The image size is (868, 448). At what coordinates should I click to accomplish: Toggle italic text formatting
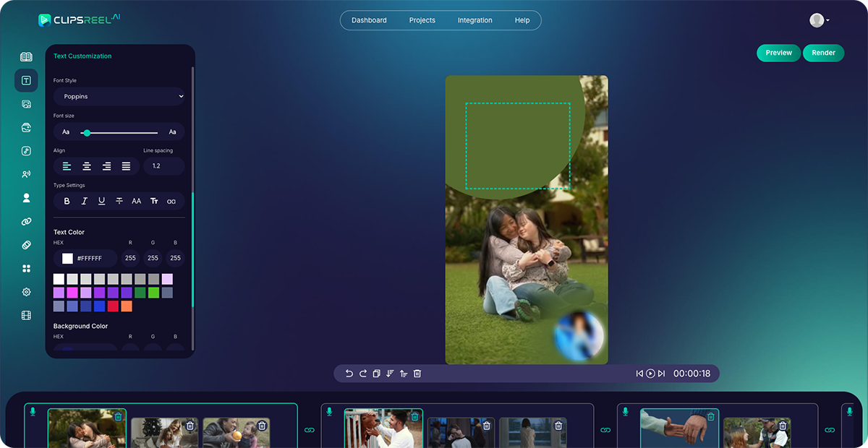pyautogui.click(x=85, y=201)
